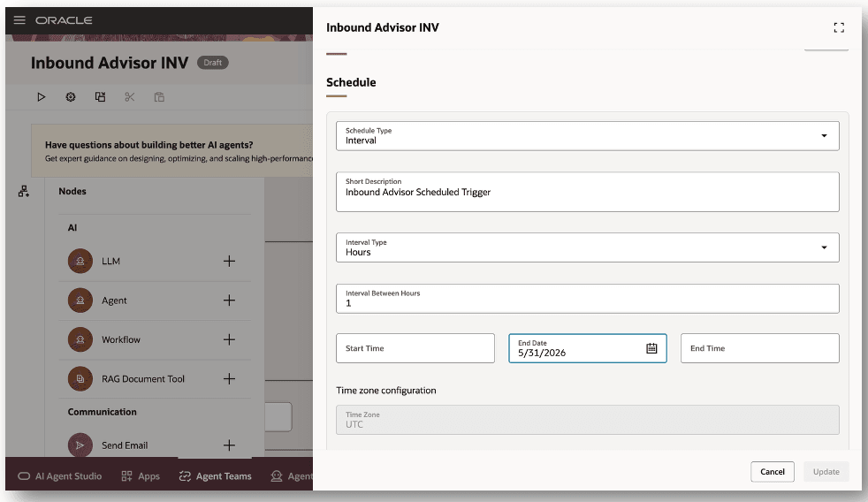Viewport: 868px width, 502px height.
Task: Add an Agent node with plus
Action: [x=229, y=300]
